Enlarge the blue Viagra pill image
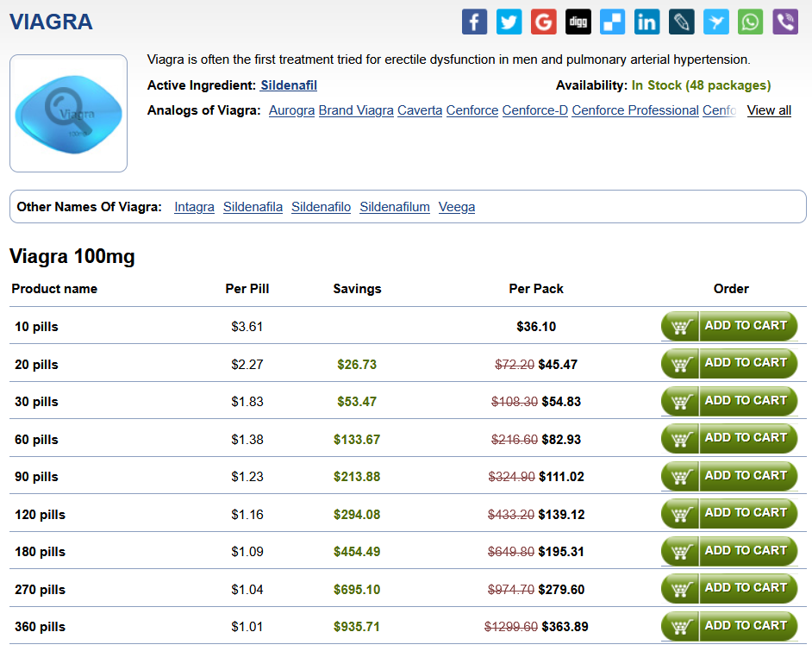The image size is (812, 651). 68,114
